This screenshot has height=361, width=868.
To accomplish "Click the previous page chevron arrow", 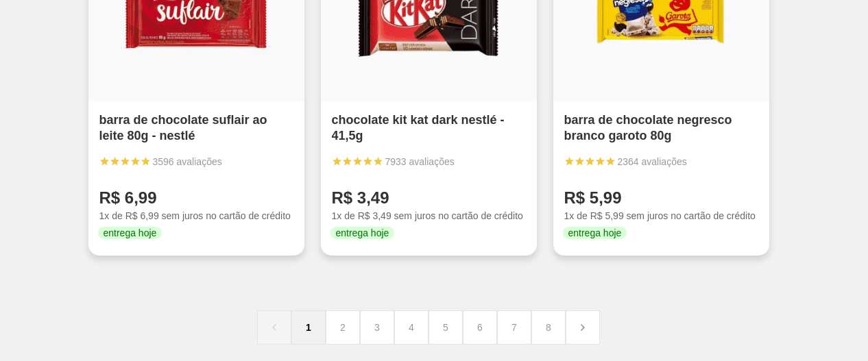I will 274,327.
